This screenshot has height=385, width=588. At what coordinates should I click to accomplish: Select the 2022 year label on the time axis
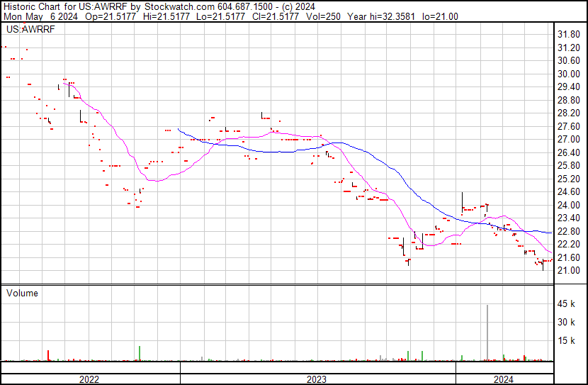pos(89,379)
